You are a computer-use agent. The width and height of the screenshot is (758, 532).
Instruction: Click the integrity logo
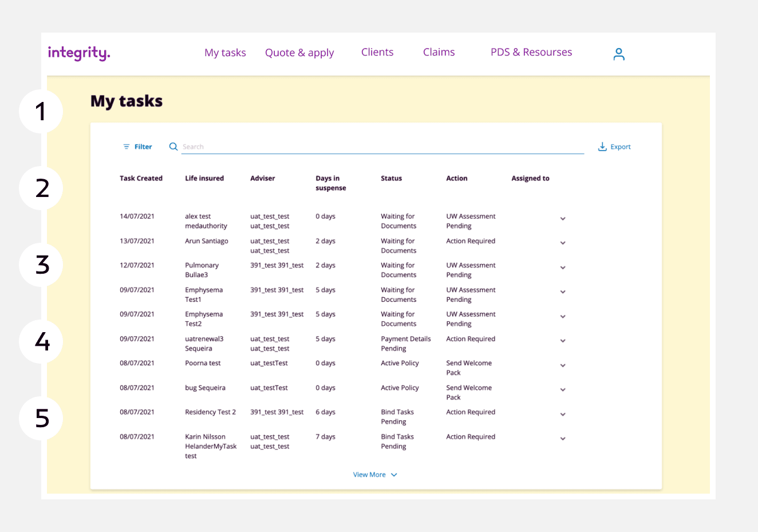(x=79, y=53)
